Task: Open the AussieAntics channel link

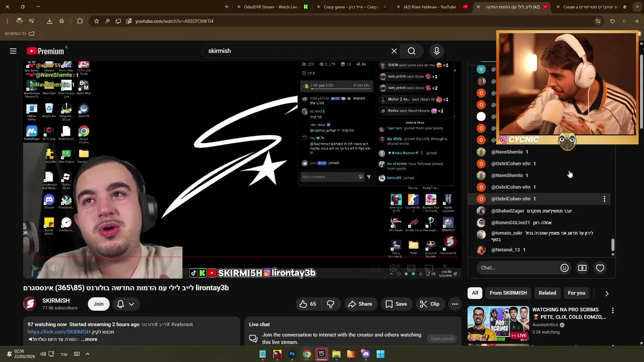Action: click(x=545, y=325)
